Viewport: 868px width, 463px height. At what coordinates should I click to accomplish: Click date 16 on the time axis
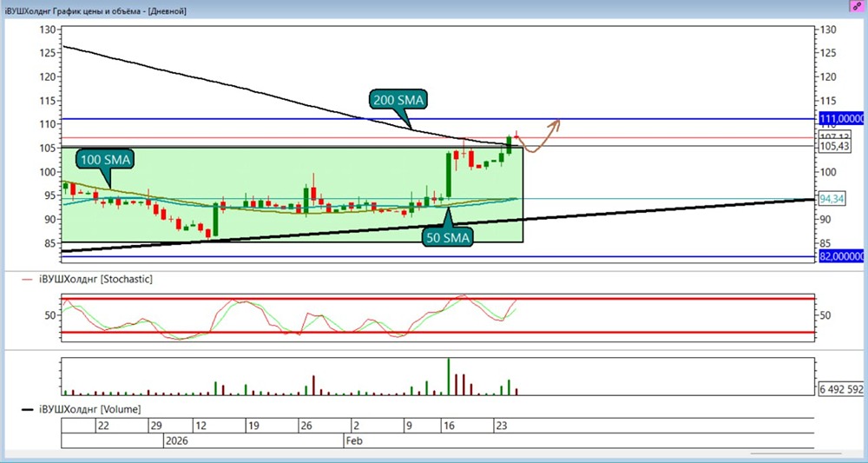449,426
